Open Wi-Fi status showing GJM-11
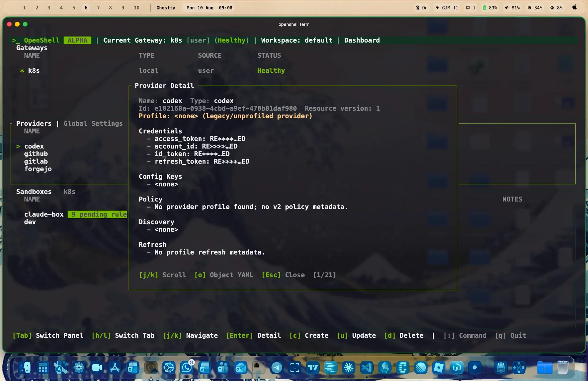The image size is (588, 381). [x=447, y=8]
